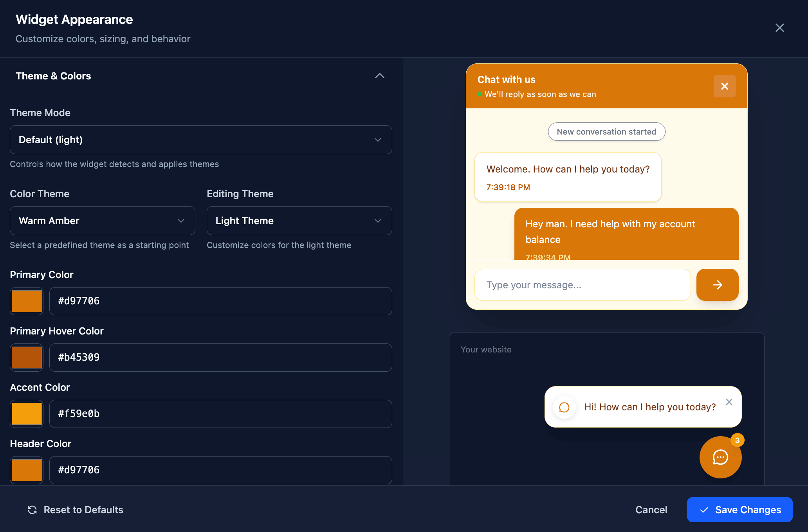Open the chat launcher button

720,457
